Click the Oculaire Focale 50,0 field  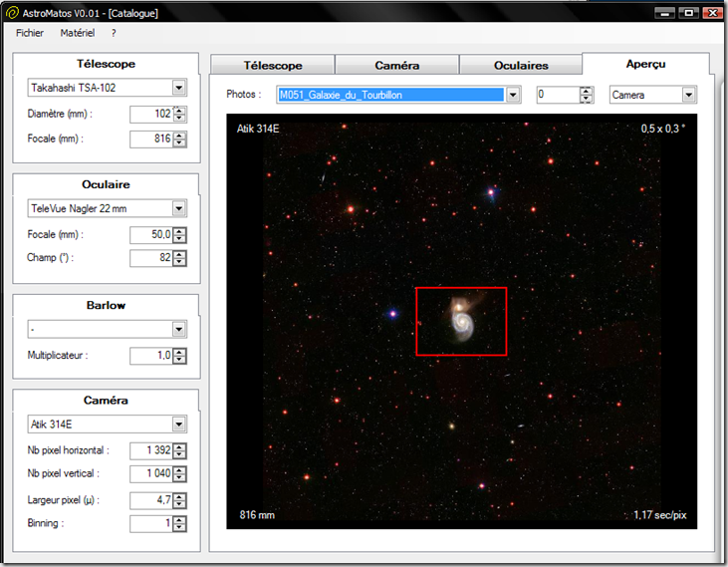(151, 234)
